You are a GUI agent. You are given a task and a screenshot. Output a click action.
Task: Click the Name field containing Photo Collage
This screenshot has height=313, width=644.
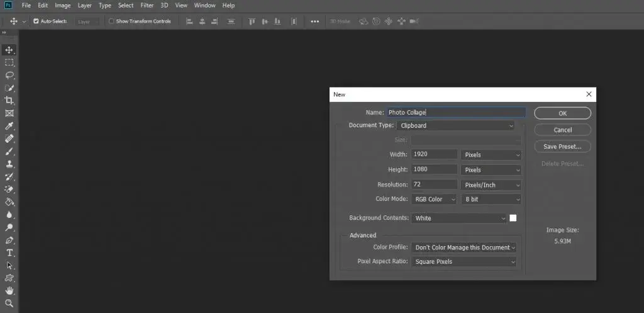[x=456, y=112]
